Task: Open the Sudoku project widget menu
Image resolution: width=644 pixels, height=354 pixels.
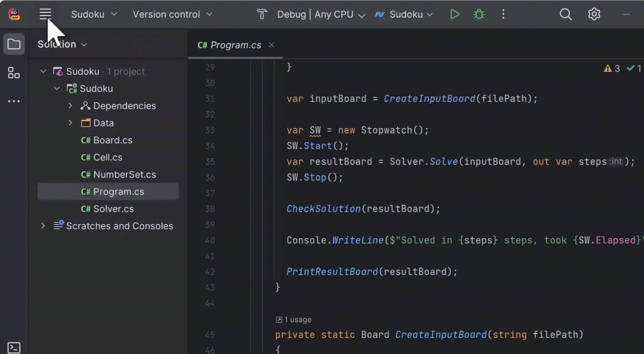Action: pyautogui.click(x=93, y=14)
